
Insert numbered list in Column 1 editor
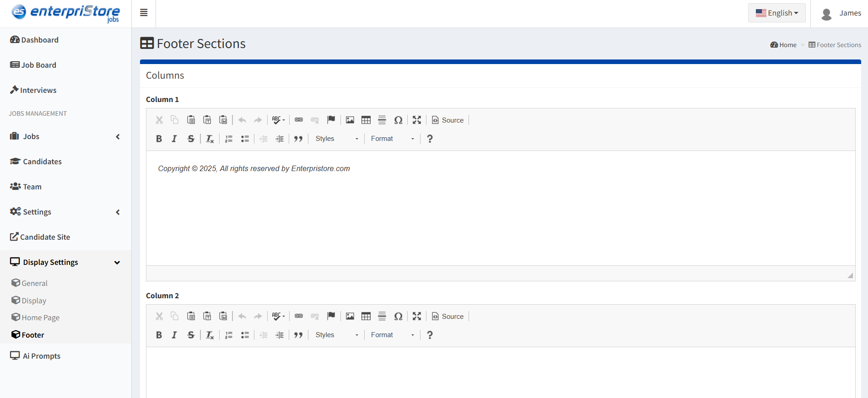coord(229,139)
